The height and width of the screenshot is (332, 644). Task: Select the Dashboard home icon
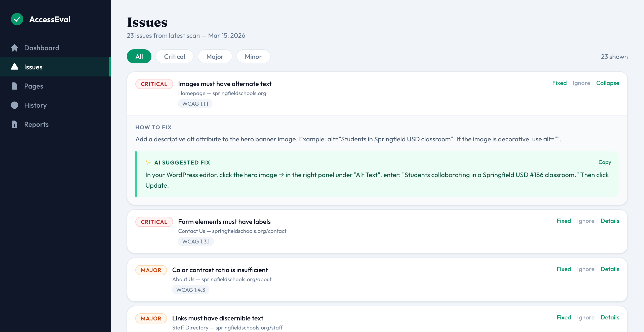pyautogui.click(x=14, y=48)
